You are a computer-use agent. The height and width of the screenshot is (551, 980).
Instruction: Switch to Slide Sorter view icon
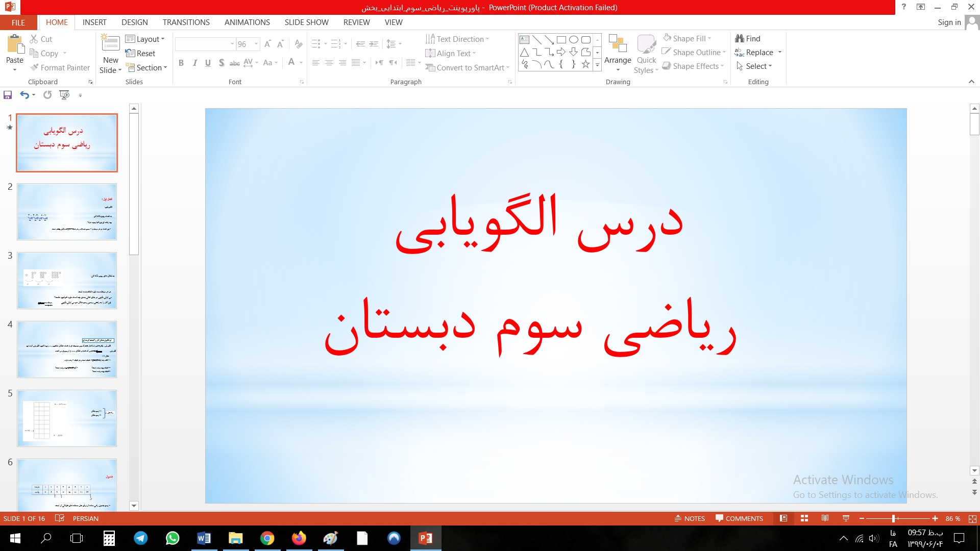(804, 518)
